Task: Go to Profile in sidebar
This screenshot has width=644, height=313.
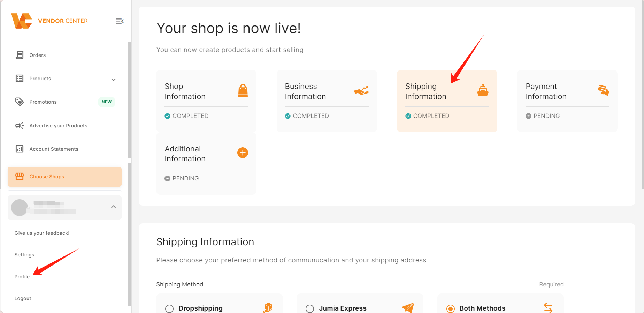Action: (22, 277)
